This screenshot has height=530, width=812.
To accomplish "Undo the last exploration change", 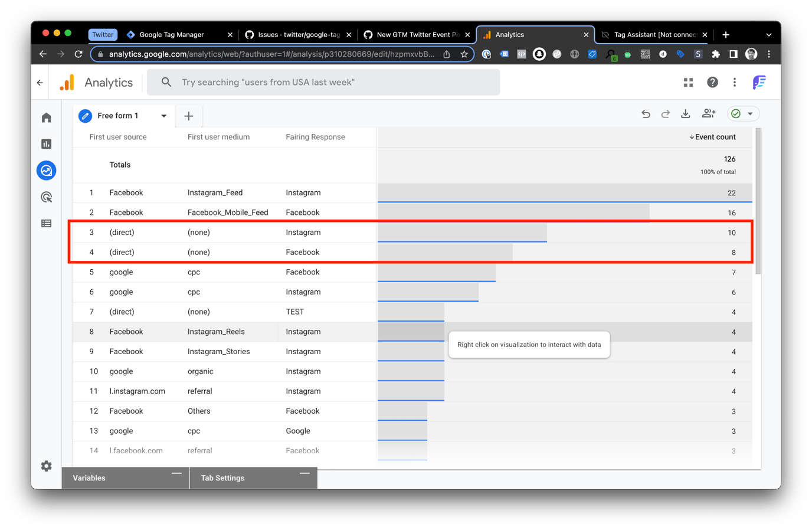I will coord(646,114).
